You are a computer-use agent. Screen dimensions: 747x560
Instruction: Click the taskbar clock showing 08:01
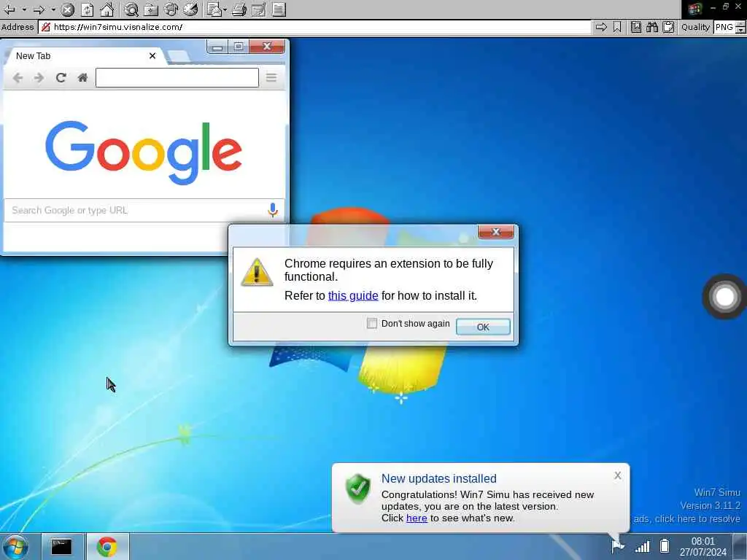(703, 547)
